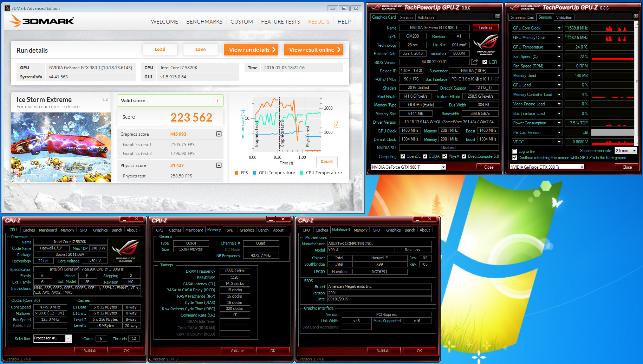The image size is (643, 364).
Task: Expand the Physics score details box icon
Action: 219,165
